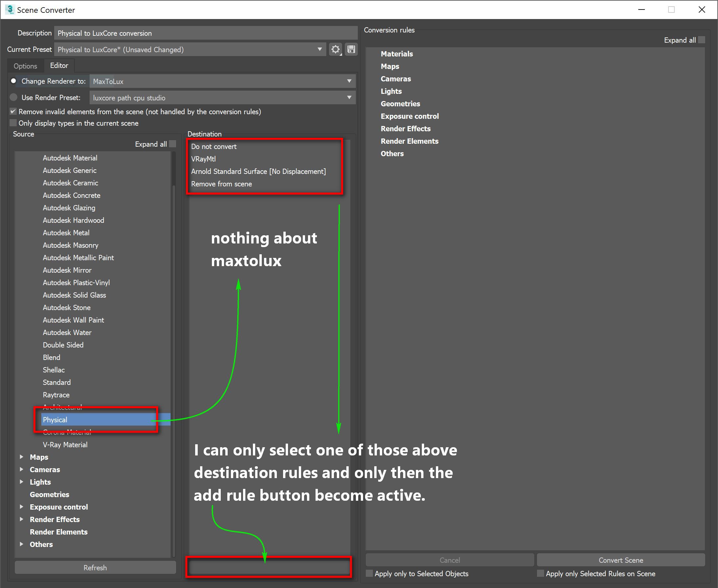Click the Convert Scene button
Image resolution: width=718 pixels, height=588 pixels.
click(x=621, y=560)
